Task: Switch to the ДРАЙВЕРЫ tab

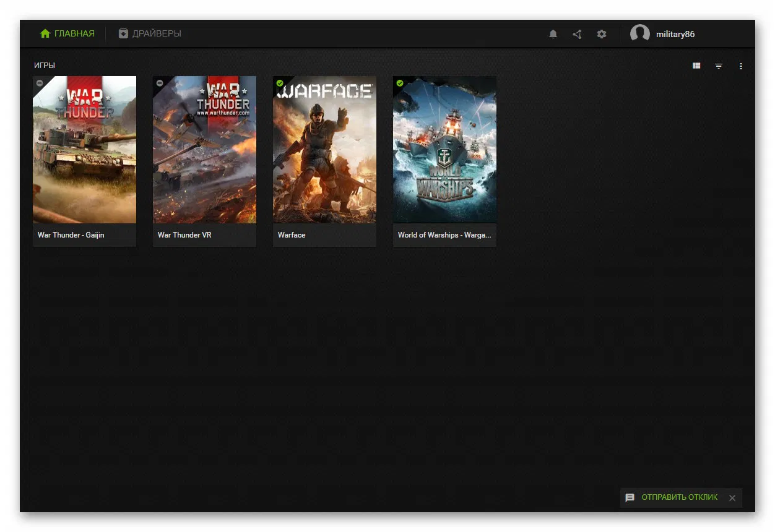Action: pyautogui.click(x=150, y=33)
